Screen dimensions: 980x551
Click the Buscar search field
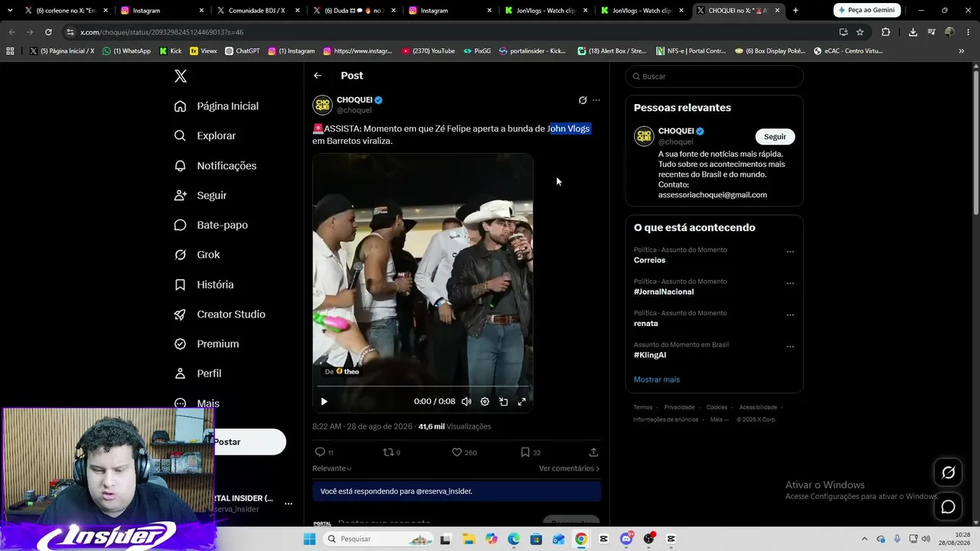[714, 77]
